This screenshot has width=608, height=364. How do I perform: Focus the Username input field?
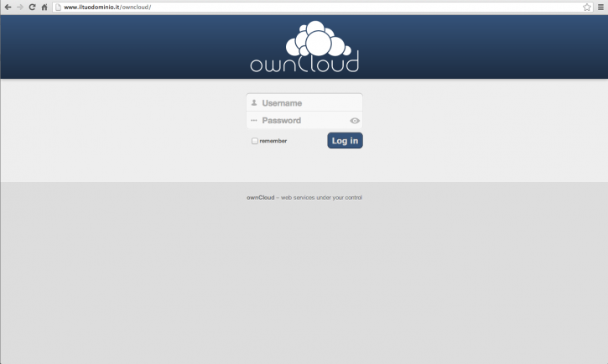[304, 102]
